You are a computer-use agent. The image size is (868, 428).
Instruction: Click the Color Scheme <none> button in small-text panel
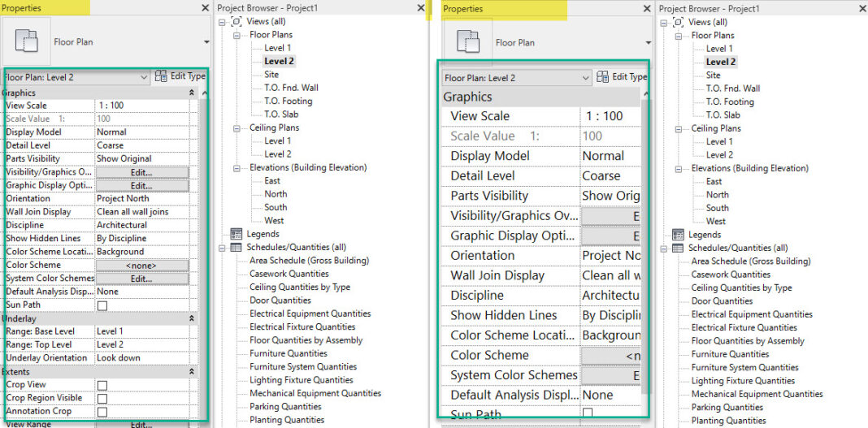coord(141,266)
